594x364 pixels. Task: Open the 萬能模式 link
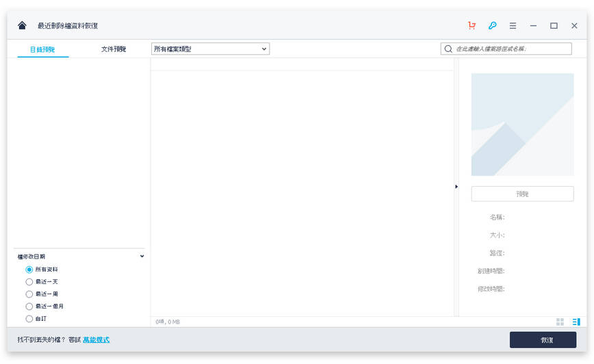(x=96, y=340)
